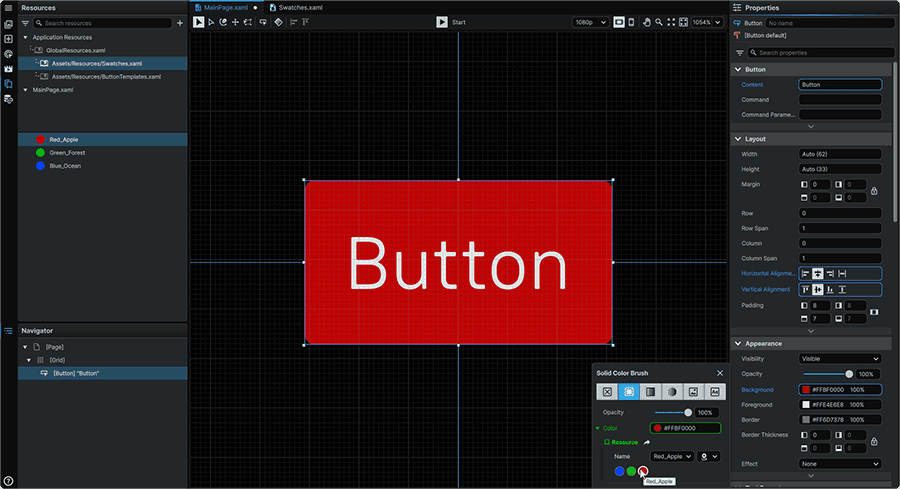Collapse the [Page] node in Navigator
The height and width of the screenshot is (489, 900).
pyautogui.click(x=25, y=347)
